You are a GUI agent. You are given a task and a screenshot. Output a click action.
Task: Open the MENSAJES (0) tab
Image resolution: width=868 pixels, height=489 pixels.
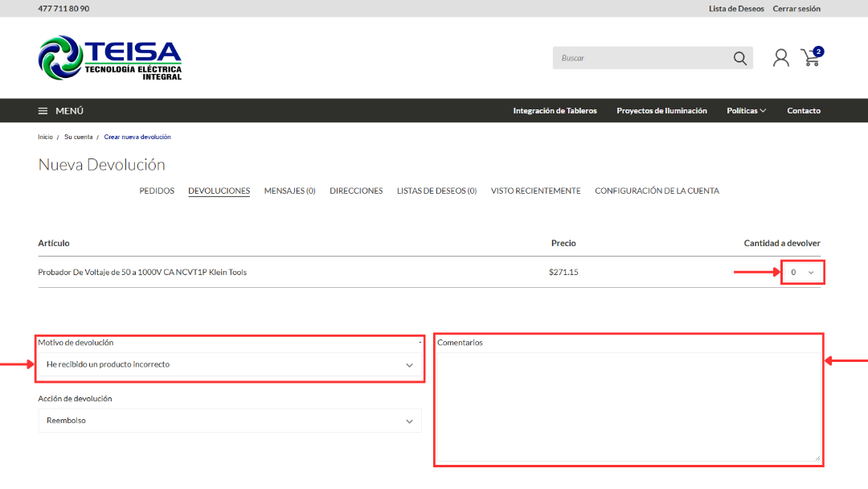289,191
